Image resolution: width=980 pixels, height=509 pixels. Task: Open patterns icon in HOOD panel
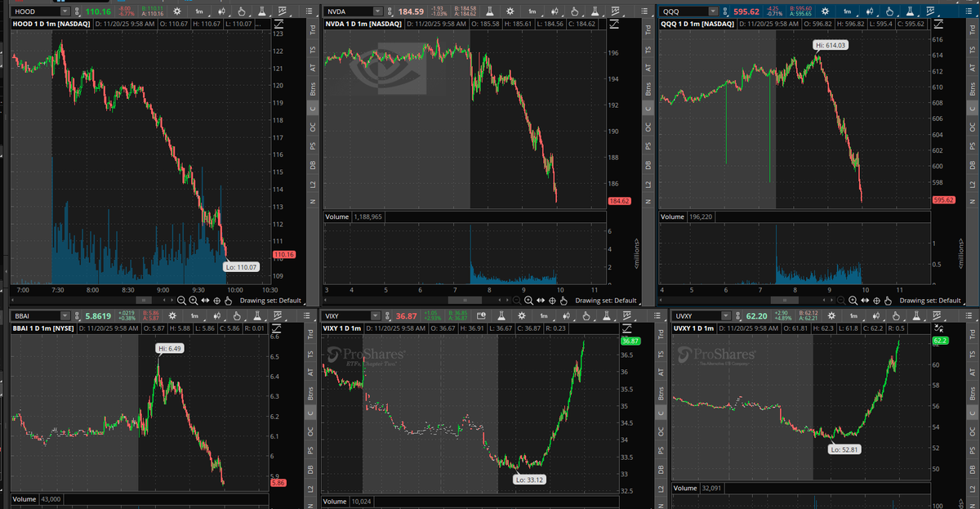(x=282, y=11)
